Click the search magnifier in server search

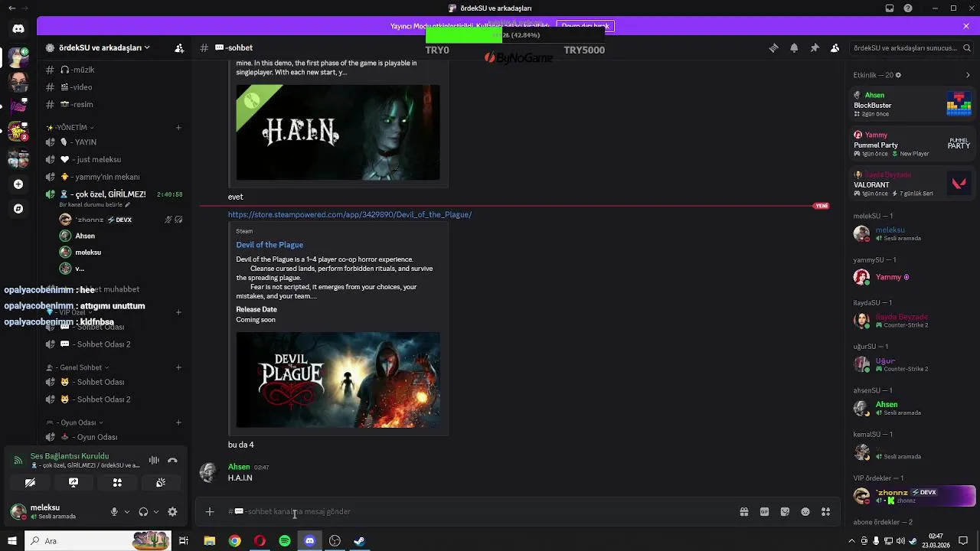pyautogui.click(x=967, y=47)
